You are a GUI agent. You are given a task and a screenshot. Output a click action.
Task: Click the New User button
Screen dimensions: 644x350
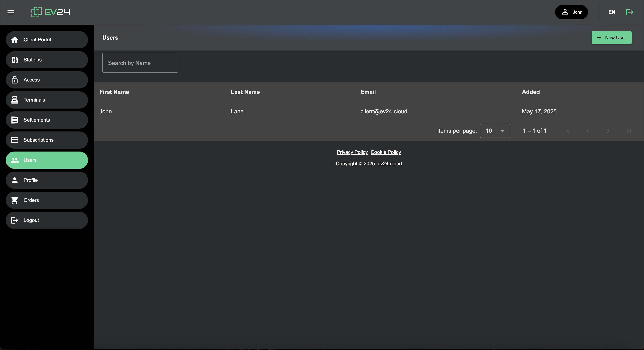coord(611,38)
